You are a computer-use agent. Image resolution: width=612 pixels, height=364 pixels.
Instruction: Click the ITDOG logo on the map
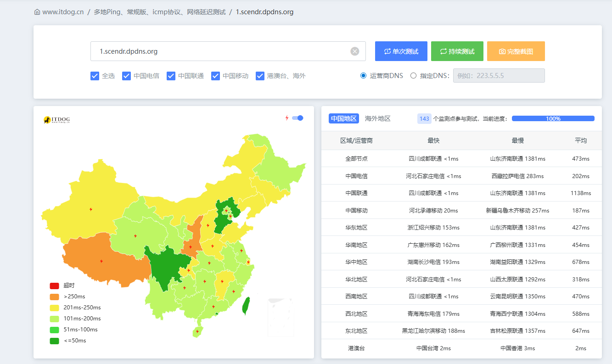click(57, 120)
